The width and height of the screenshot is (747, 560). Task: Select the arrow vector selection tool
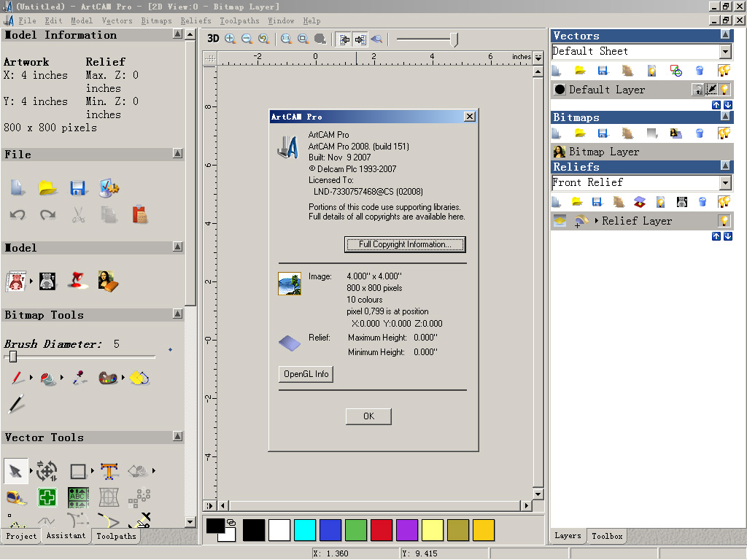pos(16,471)
